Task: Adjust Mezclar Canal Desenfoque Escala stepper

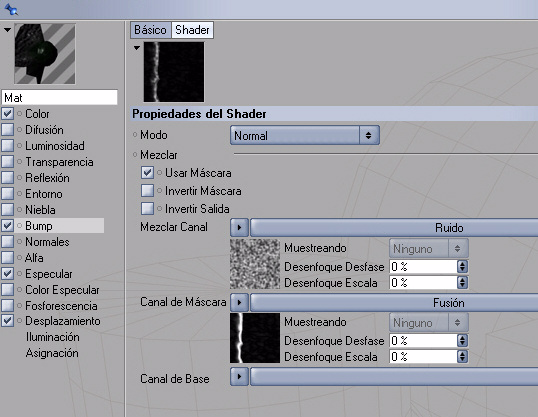Action: pyautogui.click(x=463, y=282)
